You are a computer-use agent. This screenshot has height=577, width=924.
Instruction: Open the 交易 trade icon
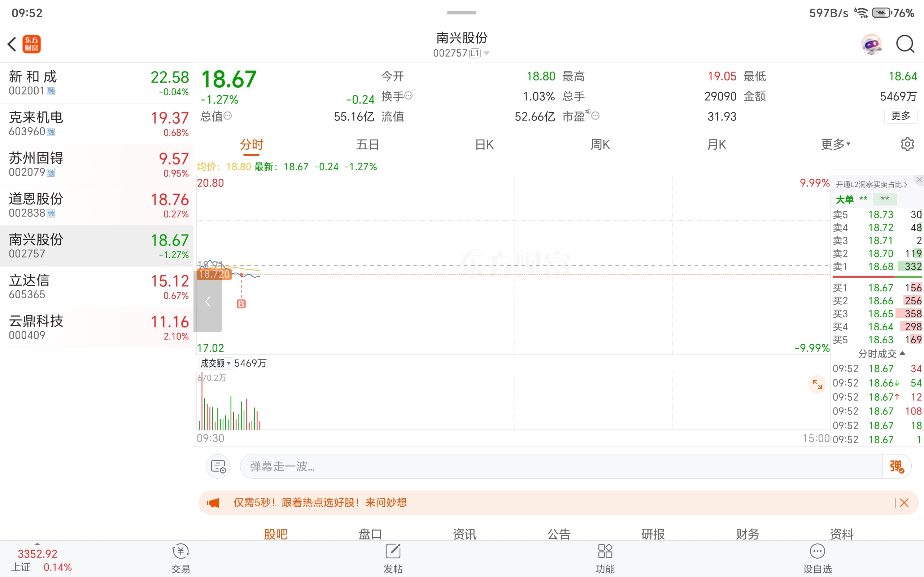[x=180, y=558]
